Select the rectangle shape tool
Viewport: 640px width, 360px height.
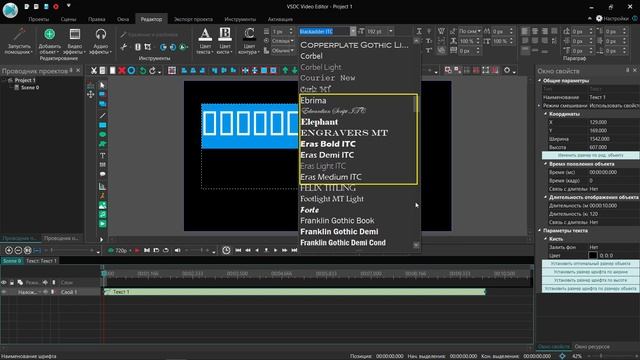[x=102, y=125]
